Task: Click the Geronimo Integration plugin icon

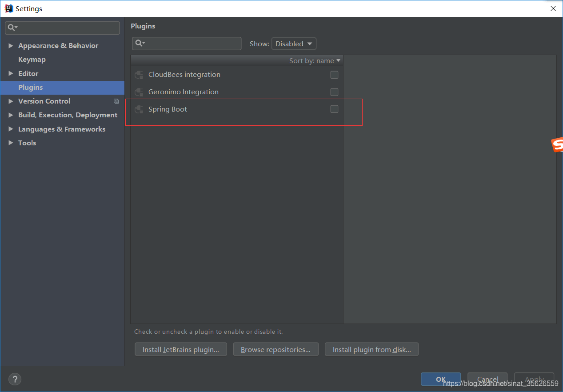Action: (x=139, y=92)
